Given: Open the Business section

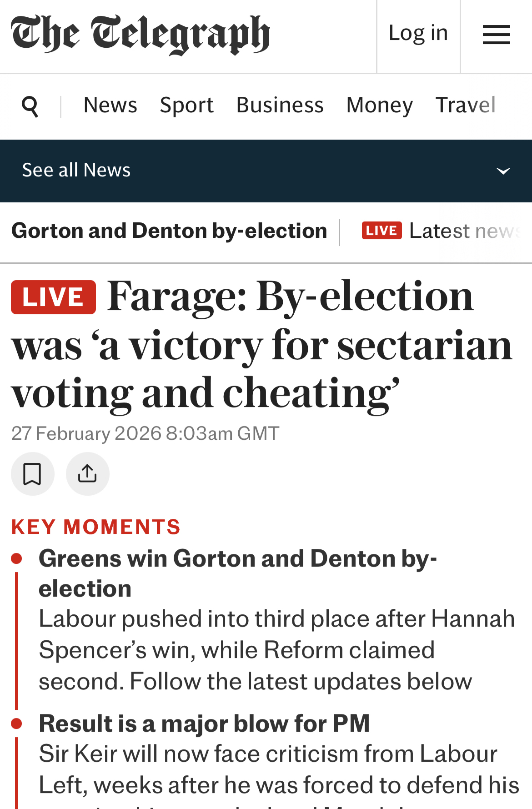Looking at the screenshot, I should (x=280, y=106).
